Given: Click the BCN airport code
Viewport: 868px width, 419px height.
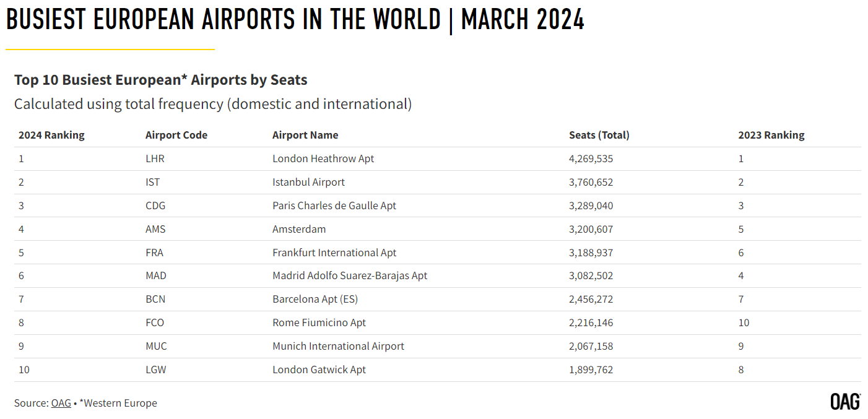Looking at the screenshot, I should (155, 299).
